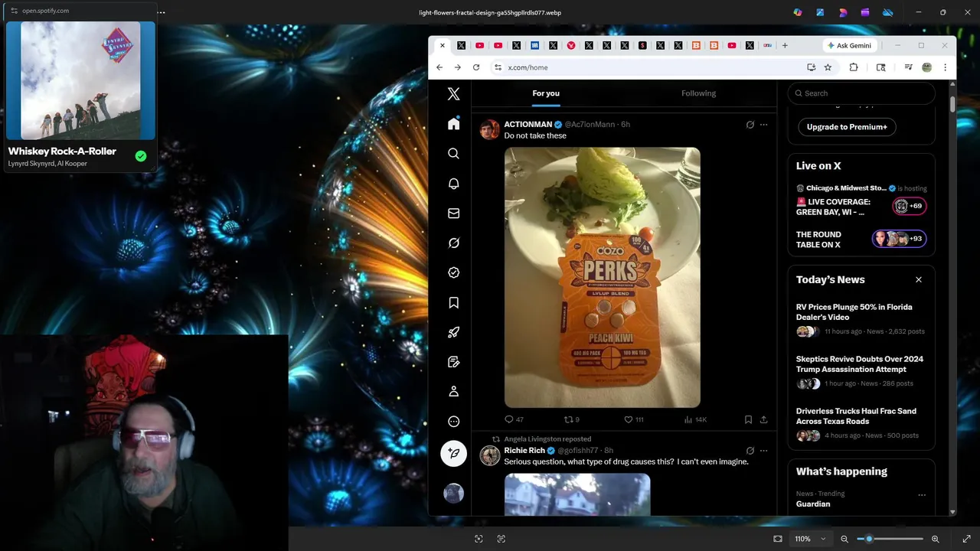The width and height of the screenshot is (980, 551).
Task: Share the ACTIONMAN post
Action: pos(763,419)
